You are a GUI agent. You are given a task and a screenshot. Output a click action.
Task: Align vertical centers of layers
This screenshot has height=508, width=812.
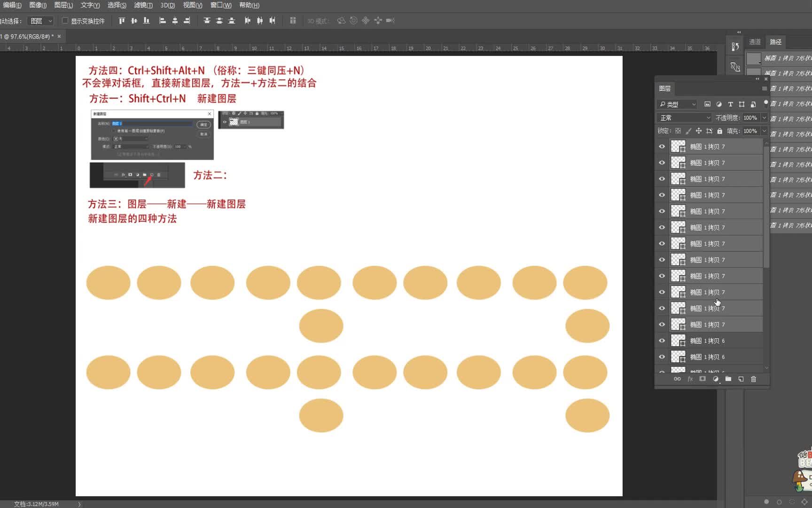[134, 21]
